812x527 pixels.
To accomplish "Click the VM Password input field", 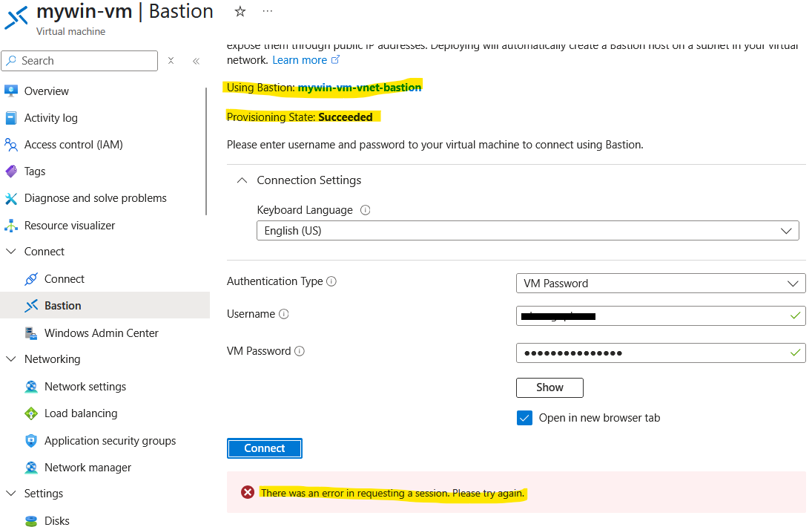I will click(x=661, y=353).
